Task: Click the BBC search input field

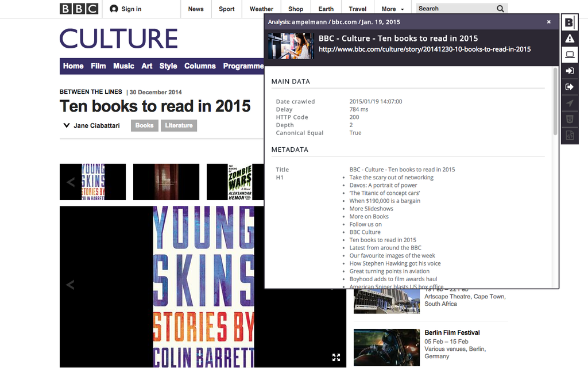Action: click(455, 9)
